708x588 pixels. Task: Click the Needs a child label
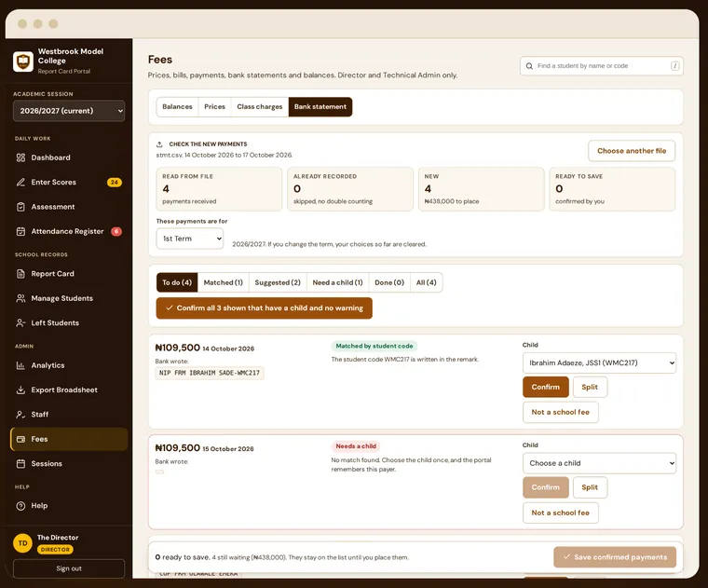[x=356, y=446]
